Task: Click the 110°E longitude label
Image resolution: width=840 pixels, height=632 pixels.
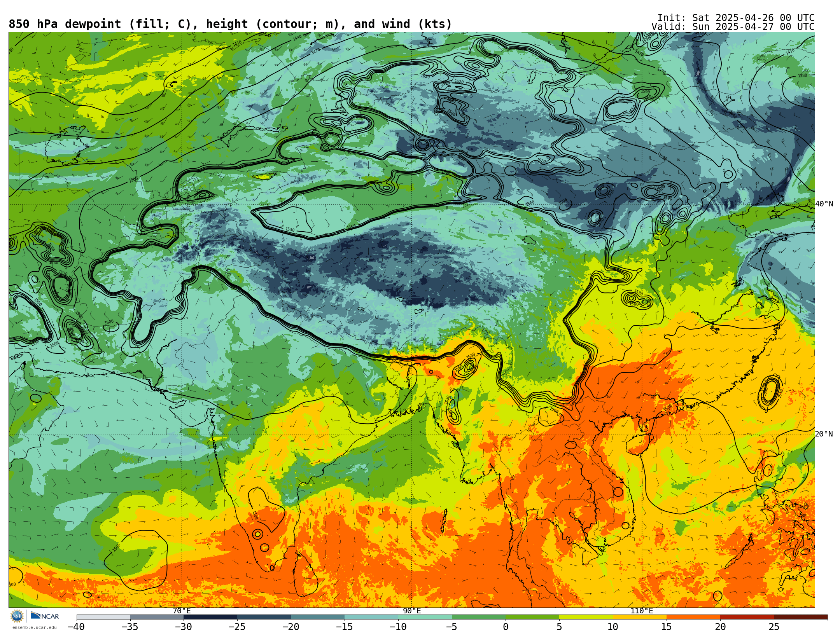Action: click(x=642, y=611)
